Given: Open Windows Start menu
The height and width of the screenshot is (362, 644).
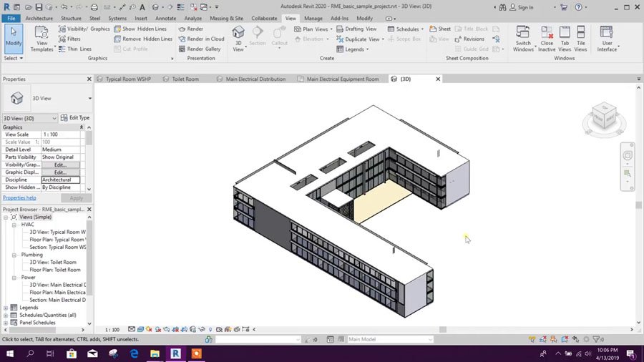Looking at the screenshot, I should click(10, 354).
